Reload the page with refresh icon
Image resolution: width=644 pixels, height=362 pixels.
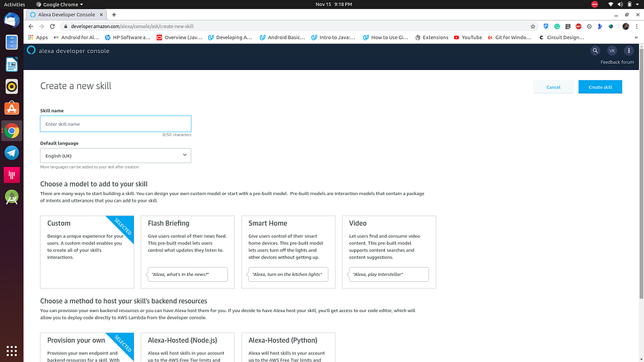click(x=52, y=26)
